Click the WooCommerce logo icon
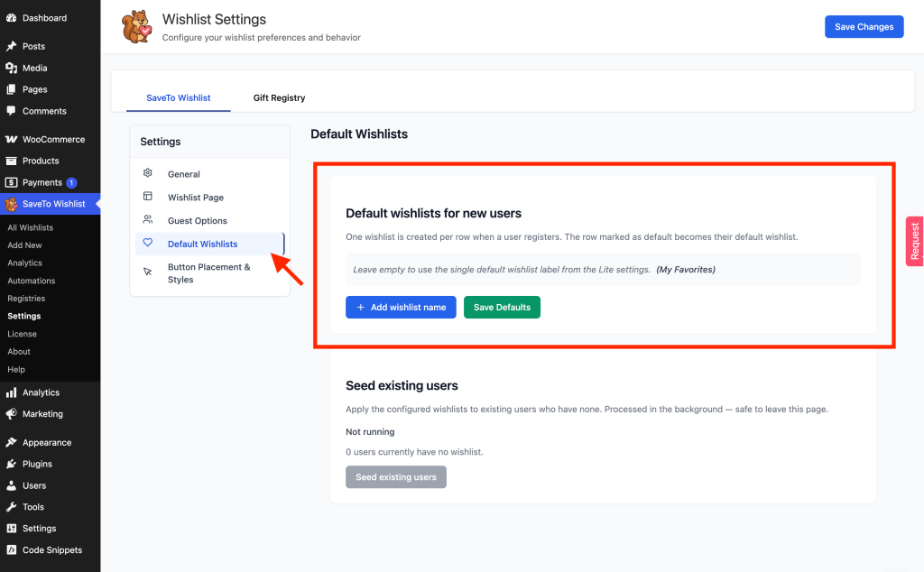 11,140
